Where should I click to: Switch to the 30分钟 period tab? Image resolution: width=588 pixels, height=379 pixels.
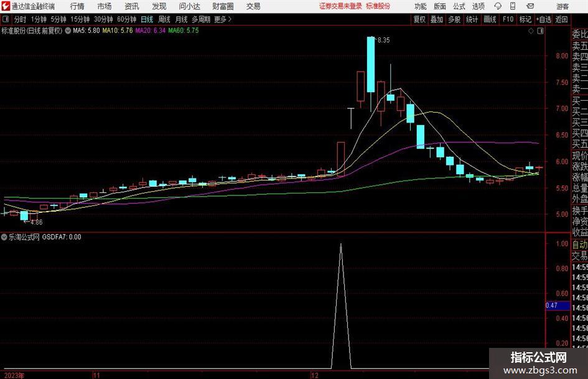click(103, 19)
